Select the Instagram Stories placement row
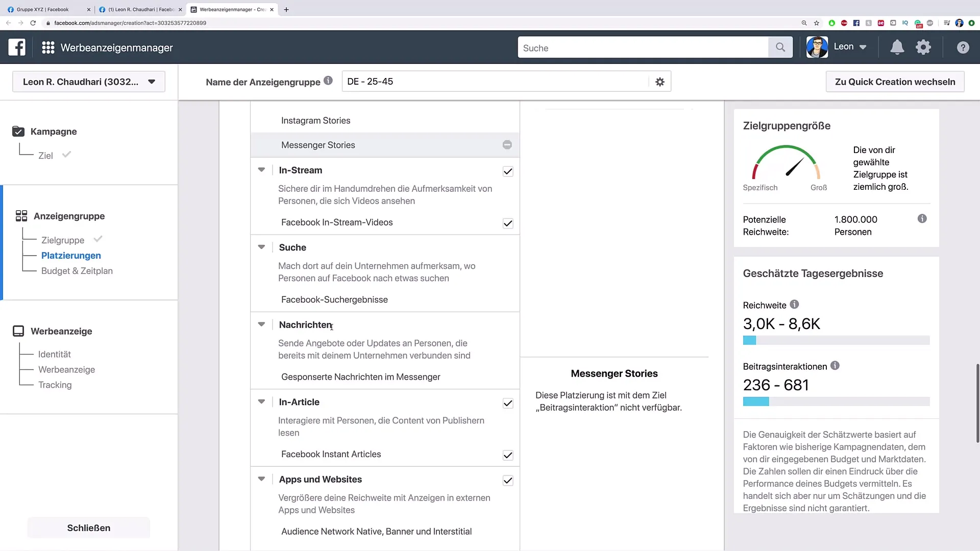Screen dimensions: 980x551 coord(385,120)
